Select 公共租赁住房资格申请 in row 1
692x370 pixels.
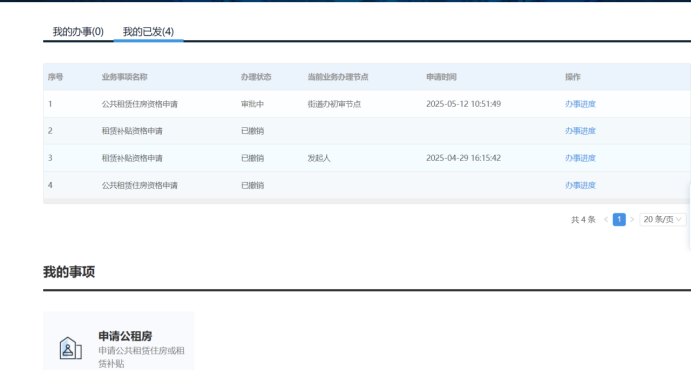click(139, 104)
